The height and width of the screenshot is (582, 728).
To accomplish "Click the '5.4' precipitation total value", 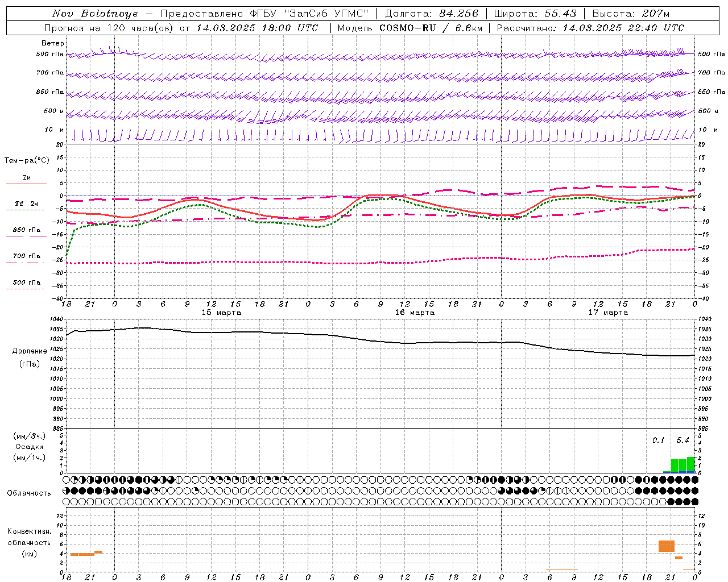I will click(x=682, y=440).
